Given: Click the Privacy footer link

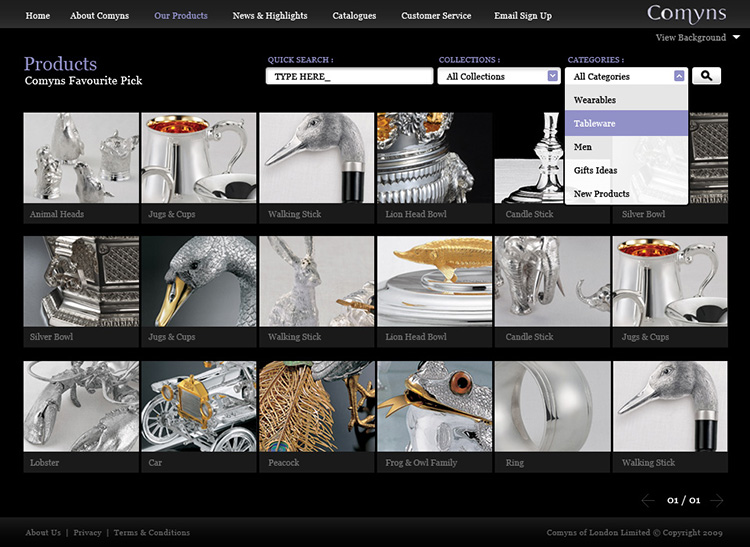Looking at the screenshot, I should coord(87,533).
